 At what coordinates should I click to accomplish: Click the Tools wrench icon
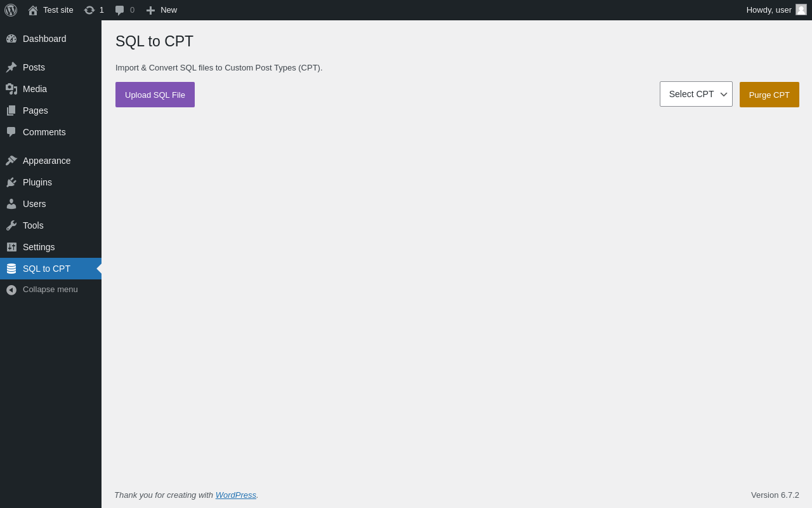point(11,225)
